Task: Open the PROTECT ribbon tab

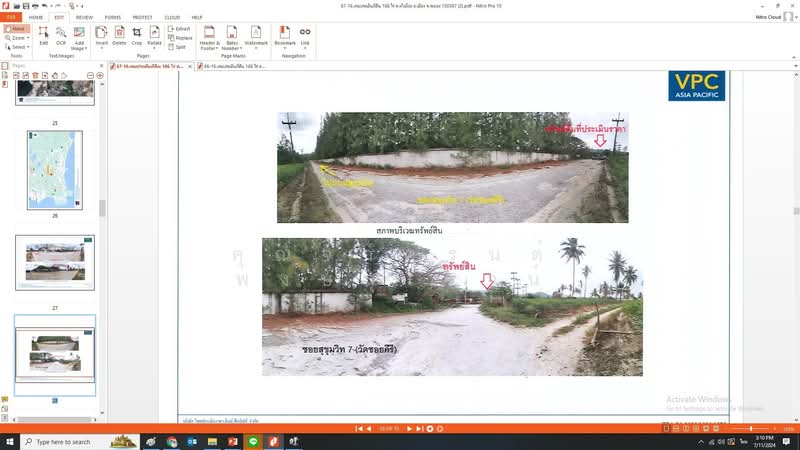Action: (143, 17)
